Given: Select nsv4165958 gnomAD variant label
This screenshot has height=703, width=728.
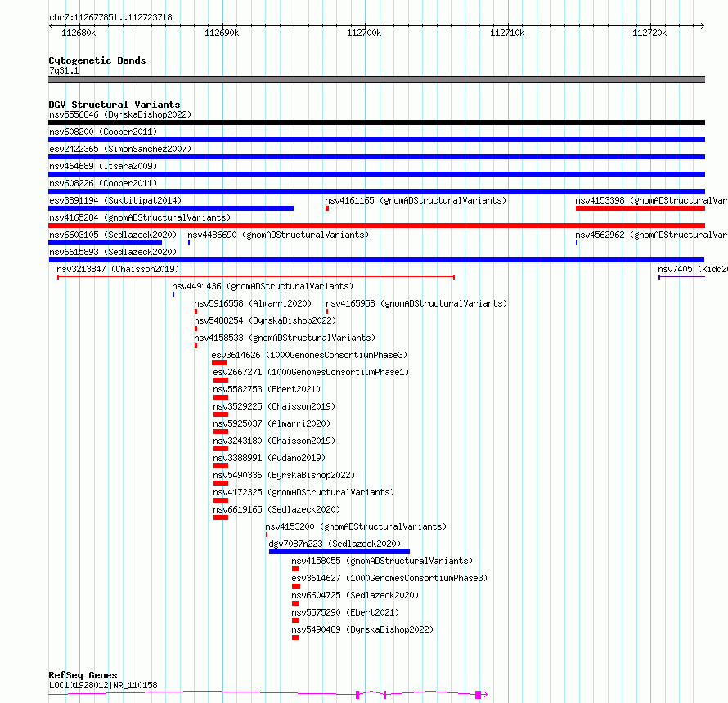Looking at the screenshot, I should tap(416, 303).
